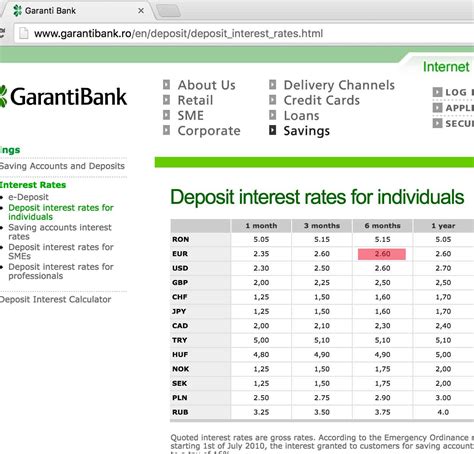Open the e-Deposit sidebar link
The width and height of the screenshot is (474, 454).
[28, 197]
